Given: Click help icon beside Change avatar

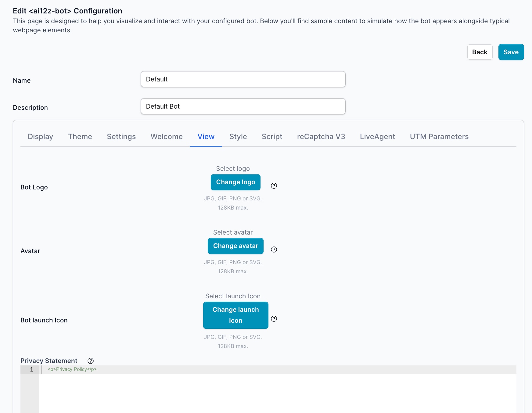Looking at the screenshot, I should [x=274, y=250].
